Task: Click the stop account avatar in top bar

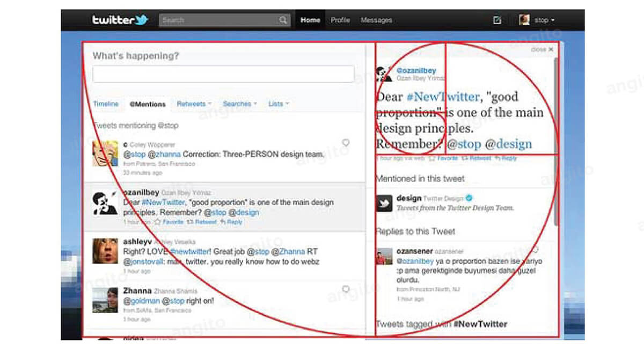Action: pyautogui.click(x=524, y=20)
